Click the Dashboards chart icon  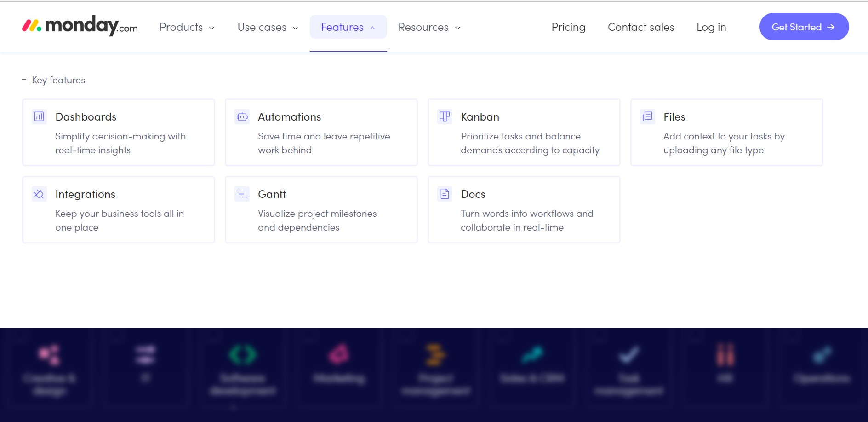39,116
